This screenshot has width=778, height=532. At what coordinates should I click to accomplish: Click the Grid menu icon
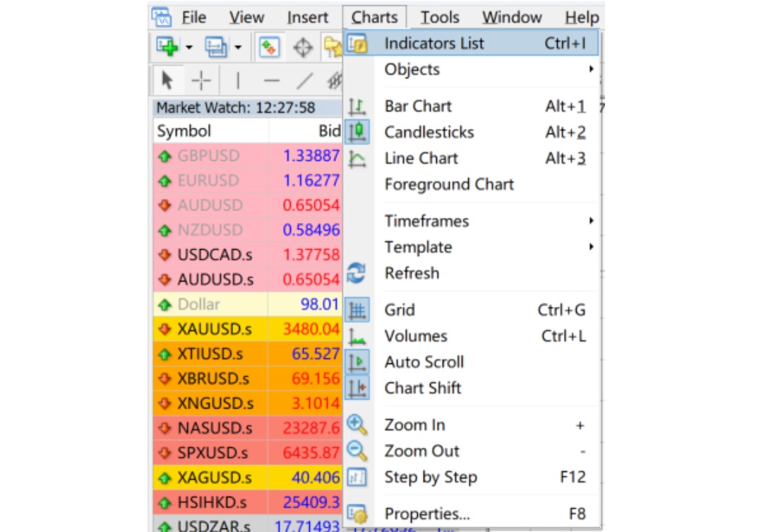pyautogui.click(x=357, y=310)
